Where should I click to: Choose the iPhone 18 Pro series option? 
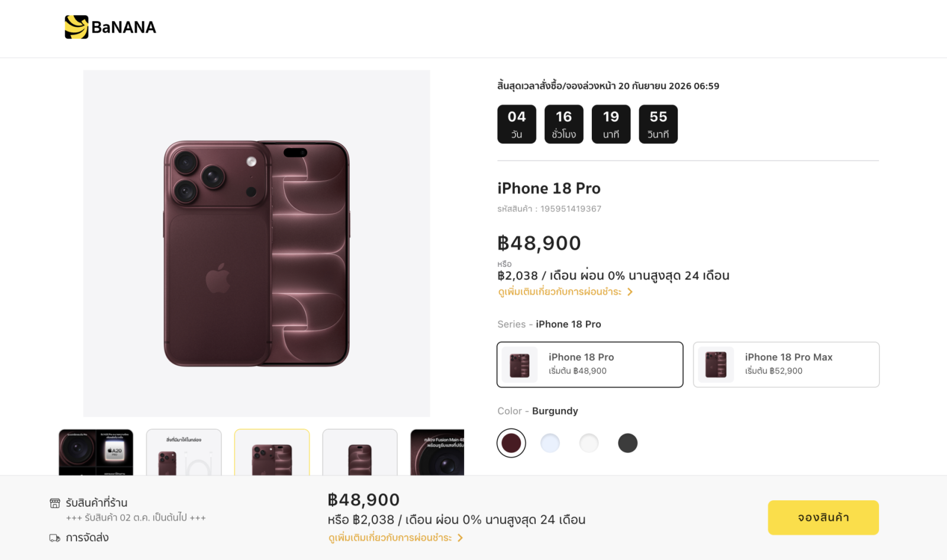590,365
